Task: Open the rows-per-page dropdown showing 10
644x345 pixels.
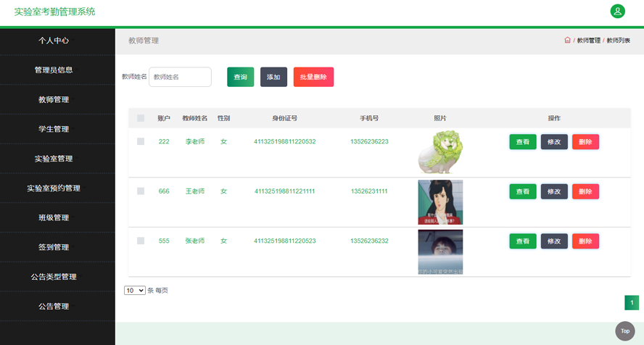Action: coord(135,291)
